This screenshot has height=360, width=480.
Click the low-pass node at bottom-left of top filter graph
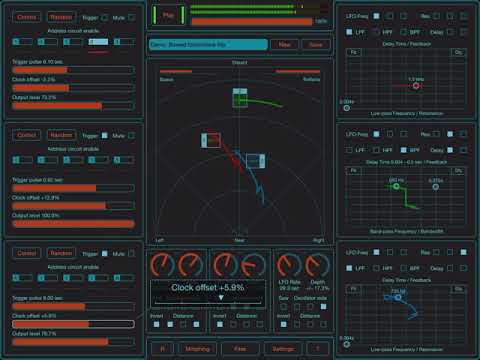(347, 108)
